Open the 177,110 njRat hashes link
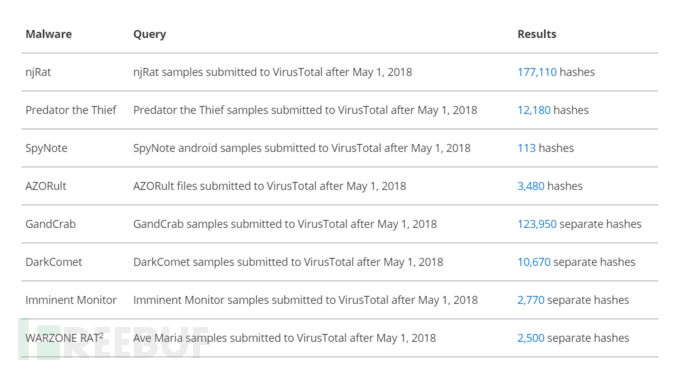Viewport: 690px width, 367px height. click(x=537, y=72)
